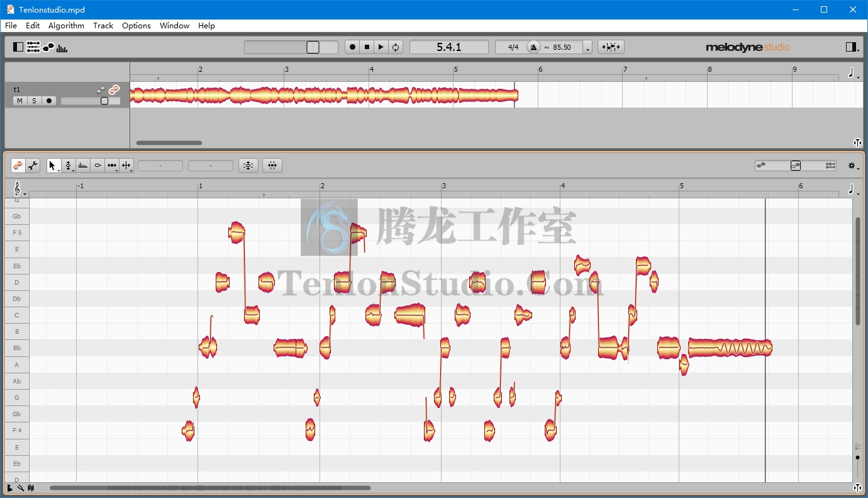Click the F 5 pitch label
868x498 pixels.
(17, 233)
